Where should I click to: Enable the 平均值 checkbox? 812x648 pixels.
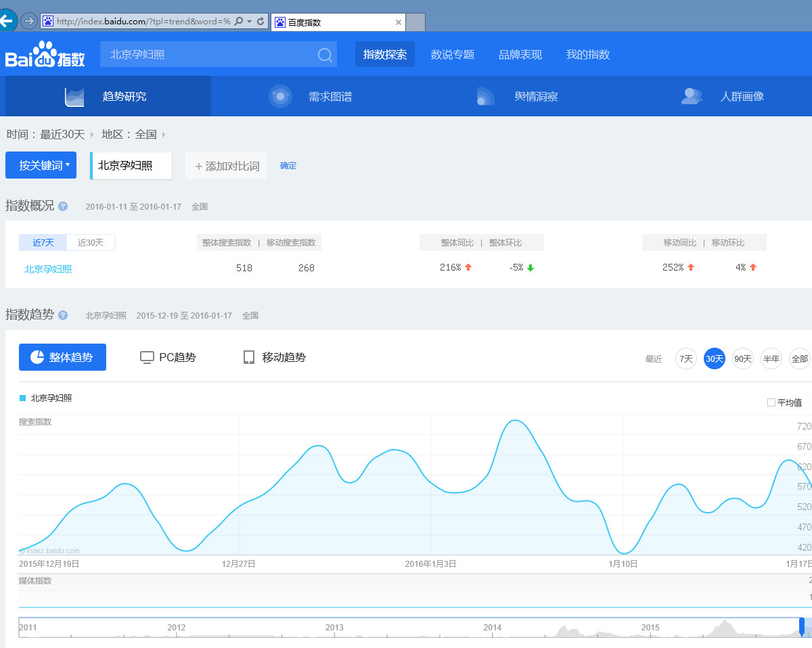pos(771,402)
